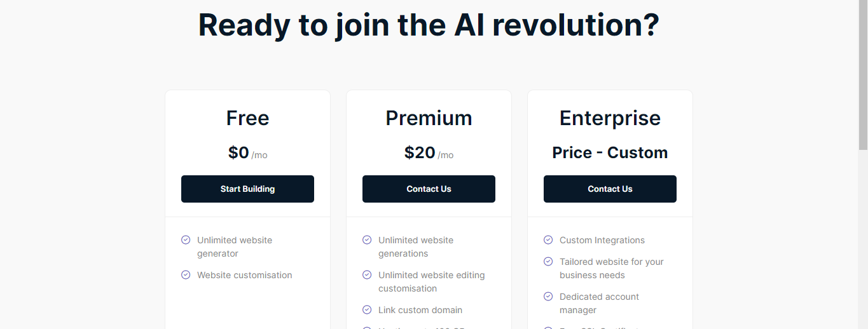Image resolution: width=868 pixels, height=329 pixels.
Task: Select the Free plan heading
Action: pyautogui.click(x=247, y=118)
